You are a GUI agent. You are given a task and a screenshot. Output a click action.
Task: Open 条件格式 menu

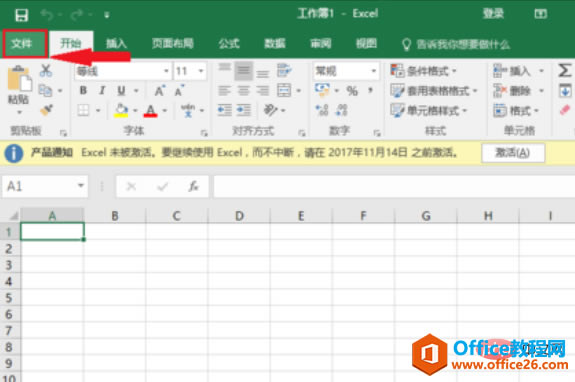[x=423, y=71]
